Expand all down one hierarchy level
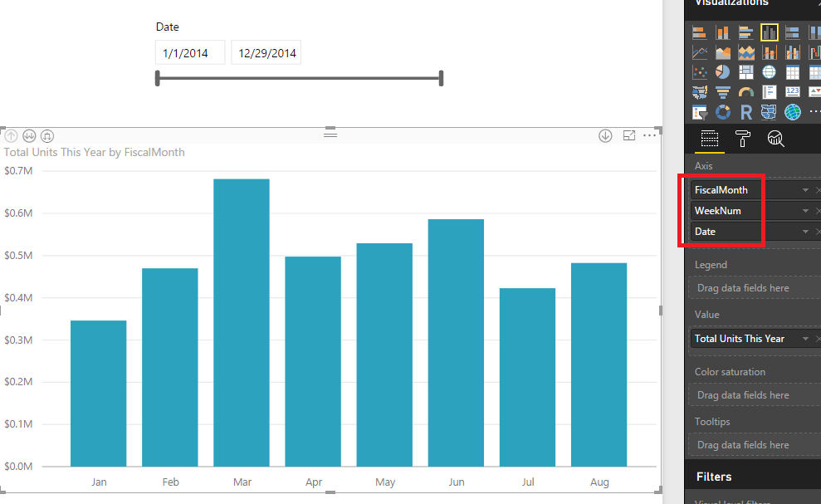821x504 pixels. (47, 136)
